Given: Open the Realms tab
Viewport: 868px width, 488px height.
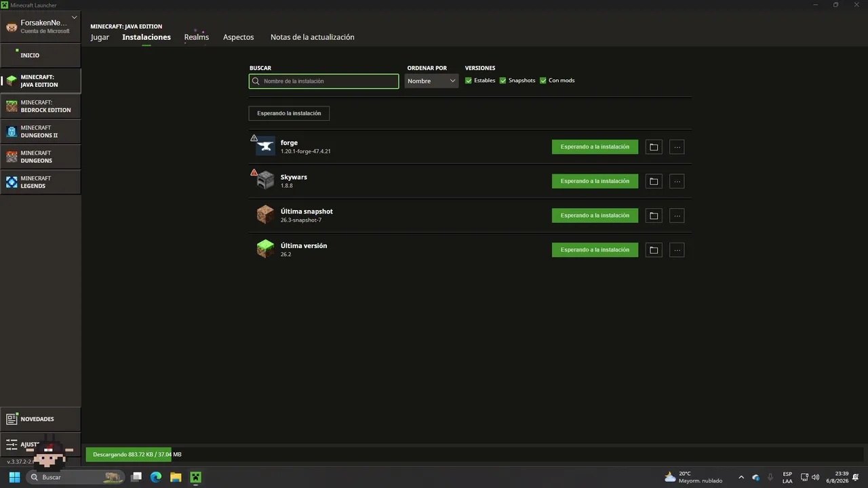Looking at the screenshot, I should 197,37.
